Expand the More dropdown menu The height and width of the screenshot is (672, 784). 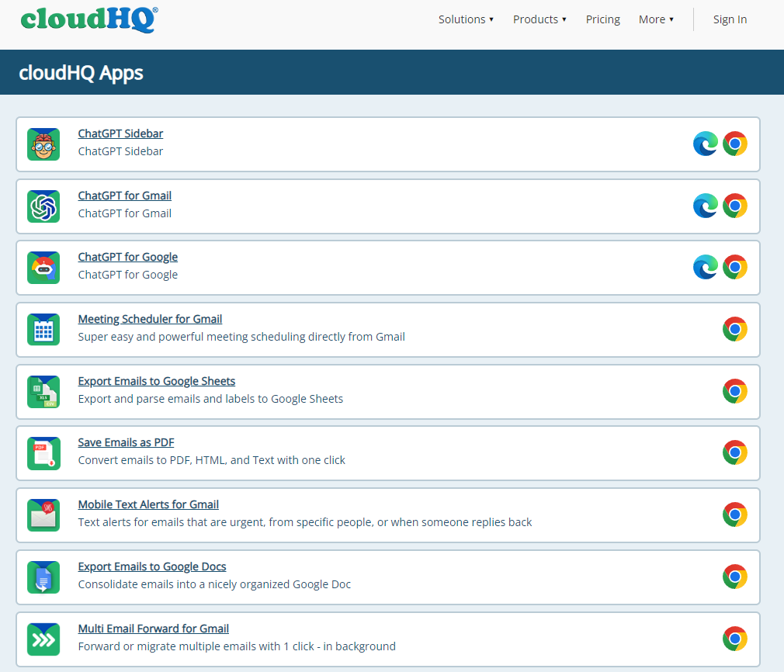[x=656, y=19]
